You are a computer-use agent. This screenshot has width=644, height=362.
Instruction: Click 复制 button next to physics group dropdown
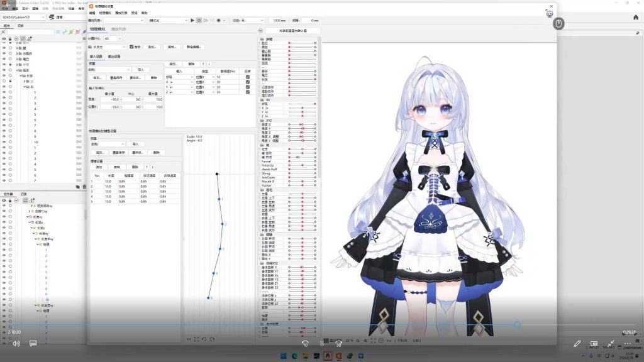pyautogui.click(x=172, y=47)
